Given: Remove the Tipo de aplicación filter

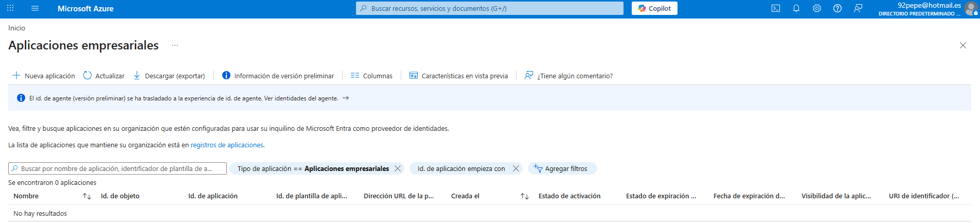Looking at the screenshot, I should (x=398, y=168).
